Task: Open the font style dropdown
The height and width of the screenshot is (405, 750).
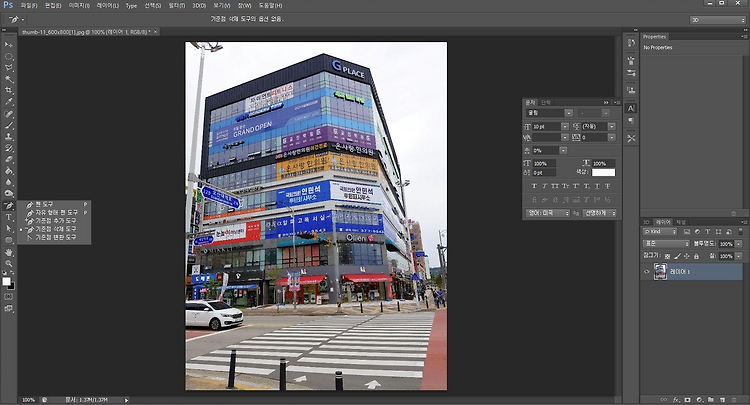Action: tap(606, 113)
